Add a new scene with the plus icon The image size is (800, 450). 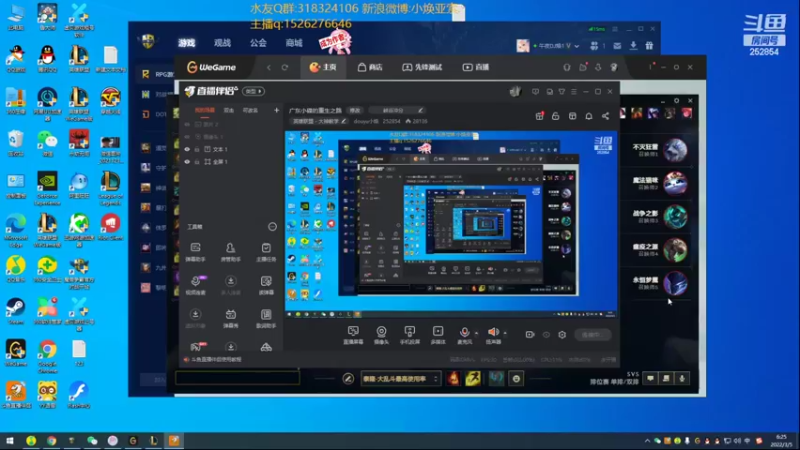click(x=277, y=110)
